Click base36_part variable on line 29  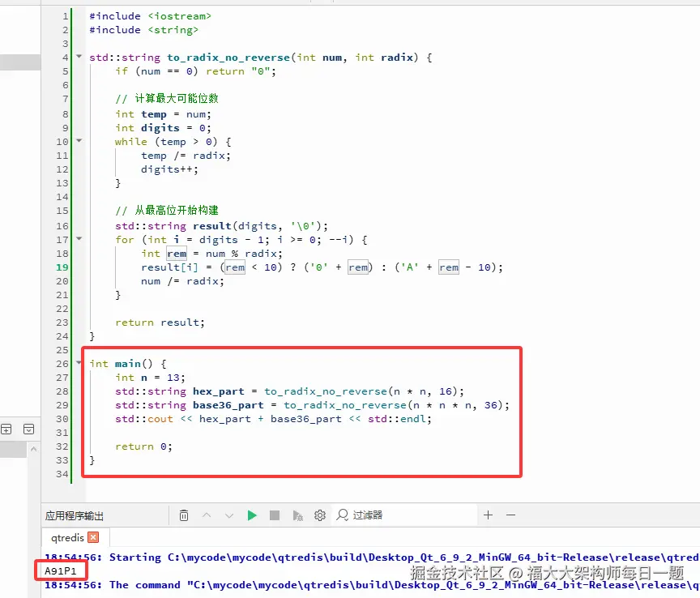pyautogui.click(x=228, y=405)
